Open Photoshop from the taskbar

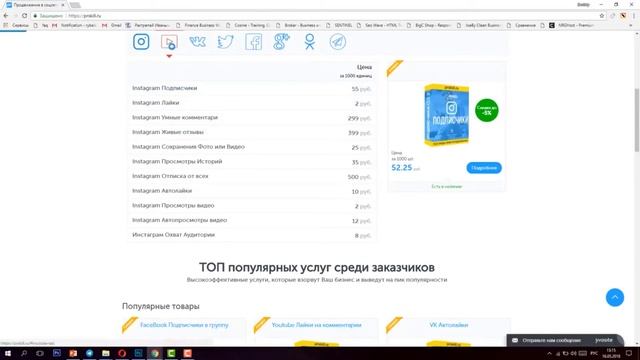57,353
